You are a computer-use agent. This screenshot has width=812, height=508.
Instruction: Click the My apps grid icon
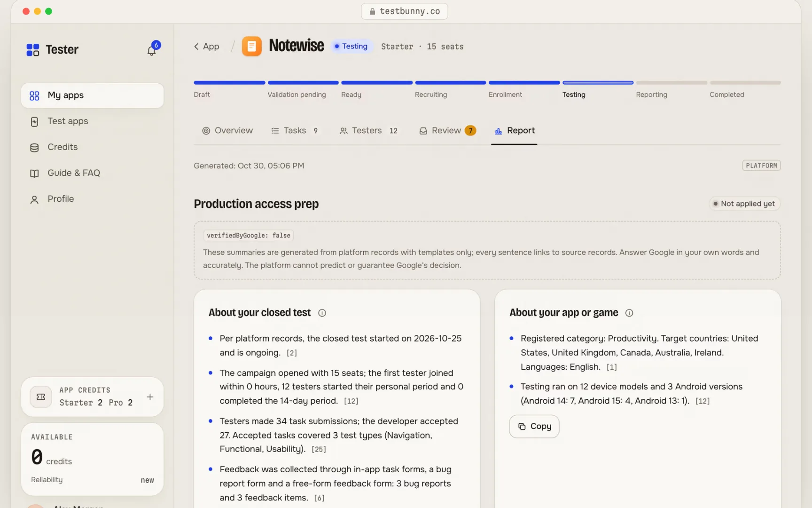tap(34, 95)
